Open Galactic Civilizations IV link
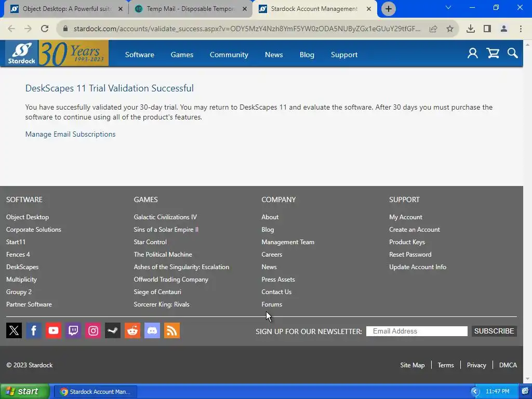Viewport: 532px width, 399px height. point(165,217)
